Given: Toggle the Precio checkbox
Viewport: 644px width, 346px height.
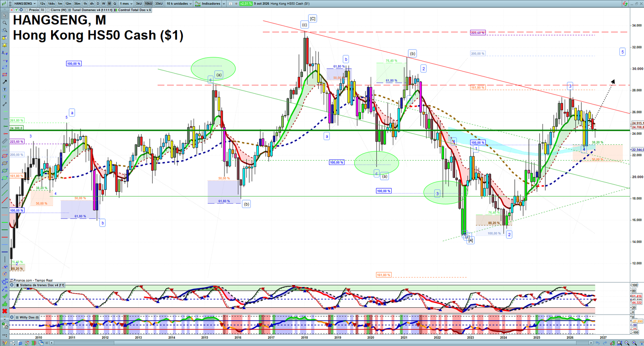Looking at the screenshot, I should pyautogui.click(x=27, y=10).
